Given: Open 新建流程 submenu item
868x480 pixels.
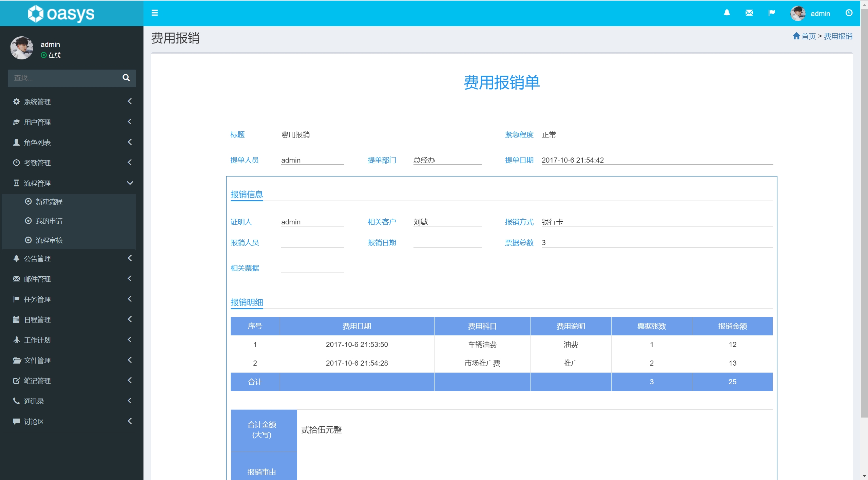Looking at the screenshot, I should [x=49, y=201].
